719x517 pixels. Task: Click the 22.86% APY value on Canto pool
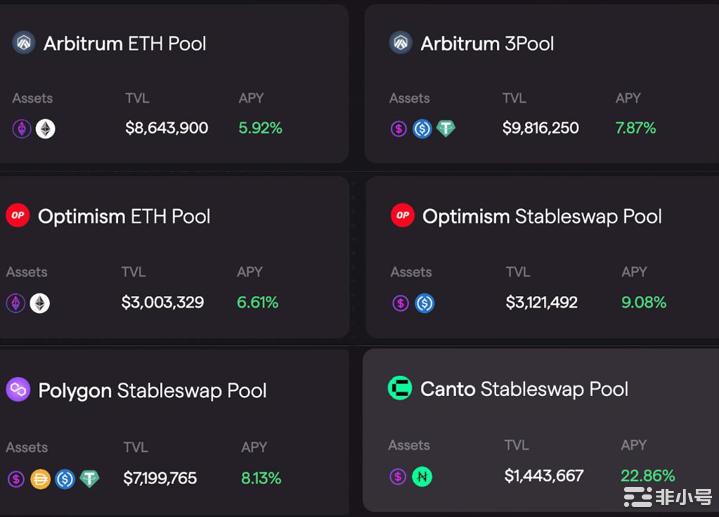(647, 476)
